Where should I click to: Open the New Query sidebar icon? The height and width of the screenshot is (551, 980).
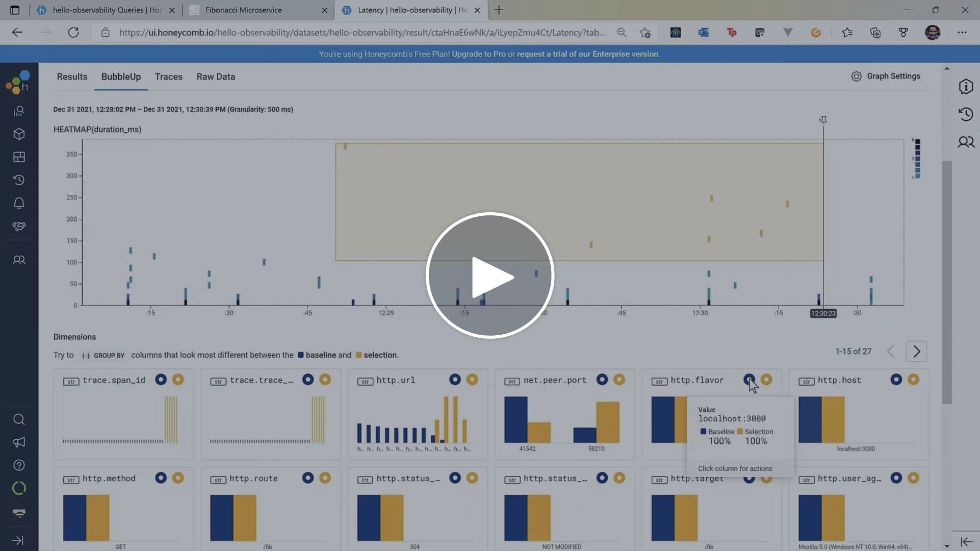[x=19, y=111]
